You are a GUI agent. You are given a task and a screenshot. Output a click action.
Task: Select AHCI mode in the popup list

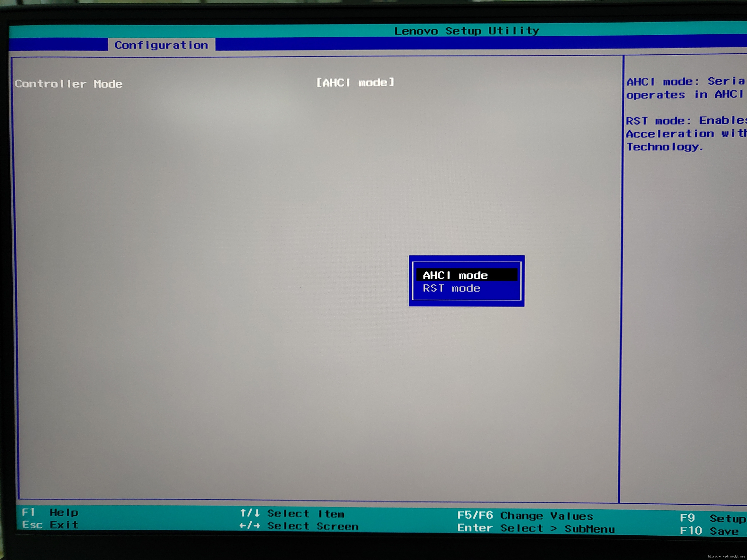pos(466,275)
